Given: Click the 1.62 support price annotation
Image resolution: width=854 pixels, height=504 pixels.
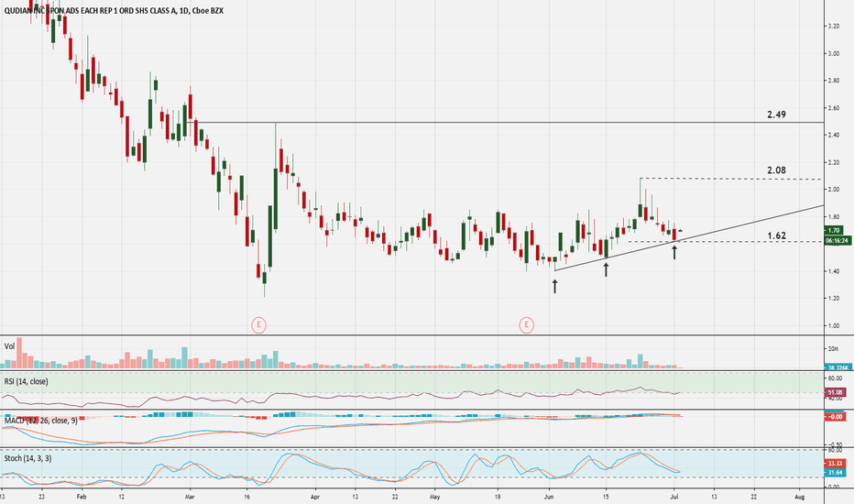Looking at the screenshot, I should (x=777, y=236).
